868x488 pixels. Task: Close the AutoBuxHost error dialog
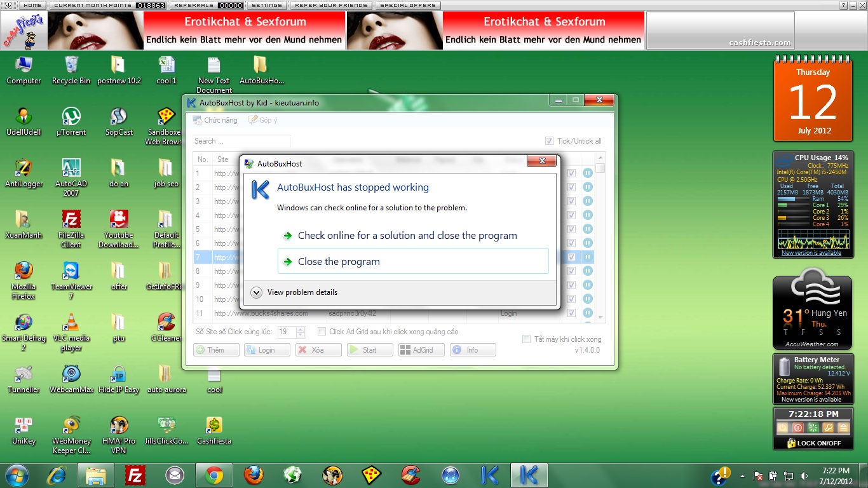coord(542,162)
